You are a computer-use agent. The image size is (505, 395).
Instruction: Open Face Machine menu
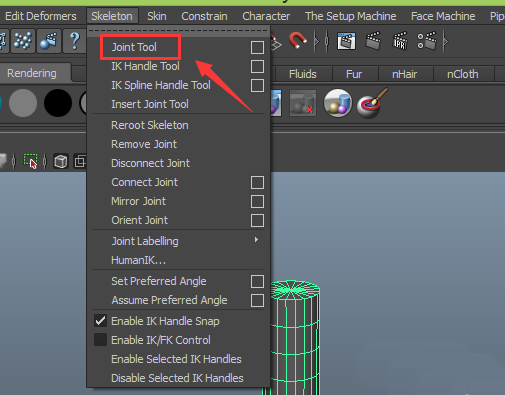click(x=443, y=16)
